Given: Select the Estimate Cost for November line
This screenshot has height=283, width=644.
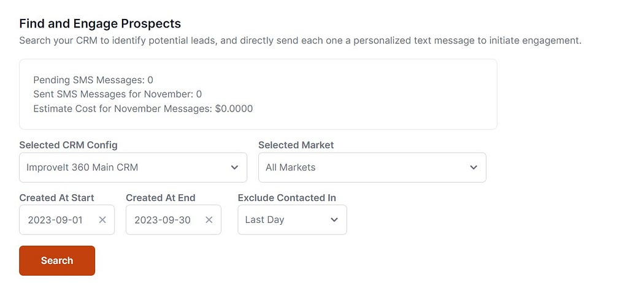Looking at the screenshot, I should [x=143, y=108].
